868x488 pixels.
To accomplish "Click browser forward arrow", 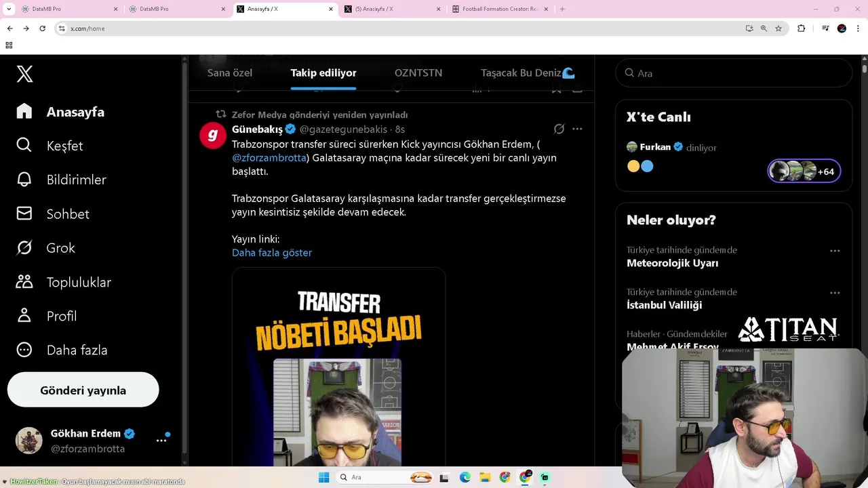I will click(26, 28).
